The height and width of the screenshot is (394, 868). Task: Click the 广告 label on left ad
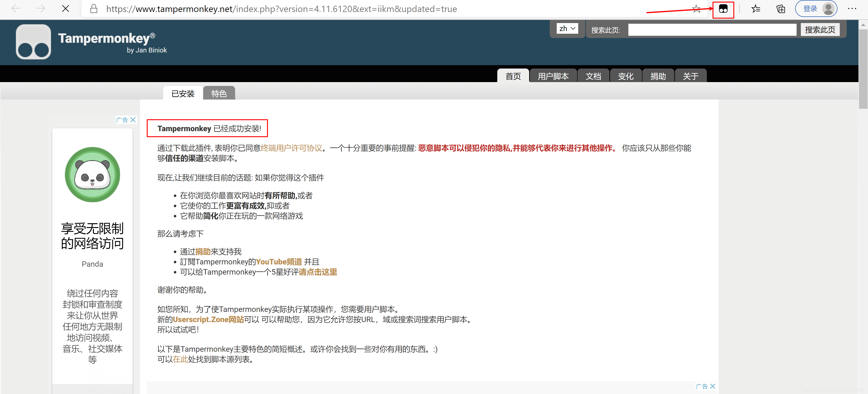click(122, 120)
